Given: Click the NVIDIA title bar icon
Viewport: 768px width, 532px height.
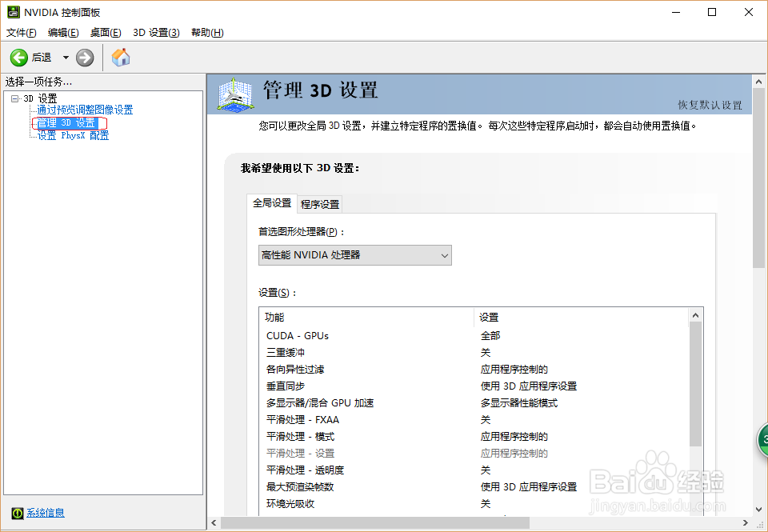Looking at the screenshot, I should [14, 12].
